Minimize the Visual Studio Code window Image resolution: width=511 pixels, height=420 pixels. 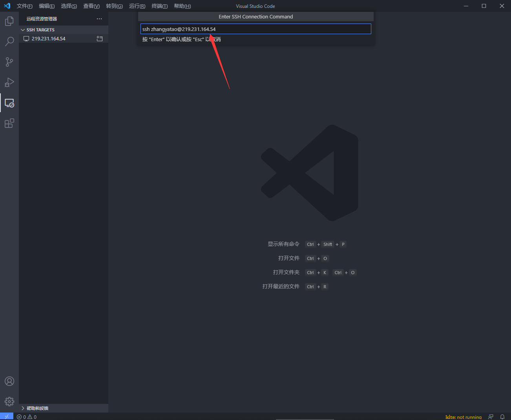click(466, 6)
